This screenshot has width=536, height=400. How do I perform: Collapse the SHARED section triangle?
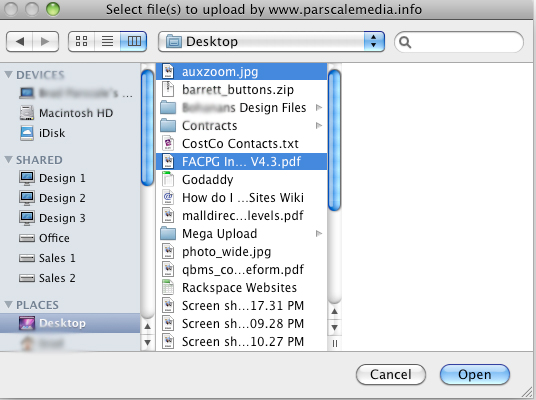[9, 160]
